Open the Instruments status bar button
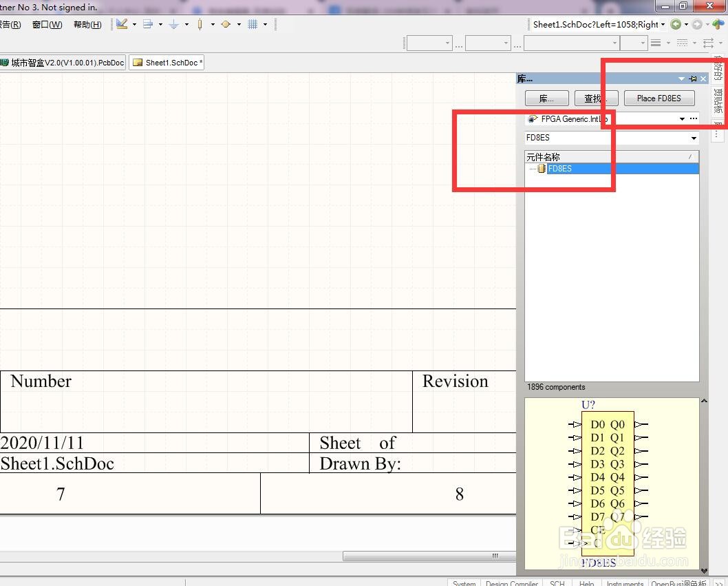The height and width of the screenshot is (586, 728). coord(625,583)
